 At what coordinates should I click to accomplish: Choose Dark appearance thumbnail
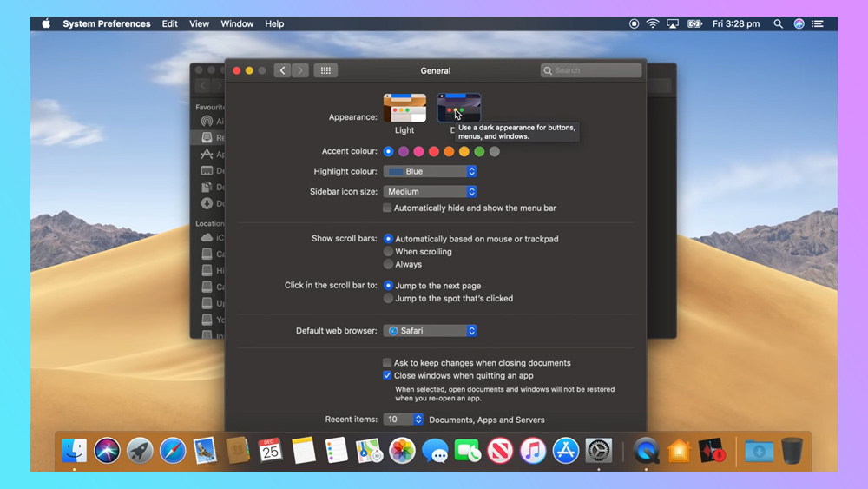(459, 108)
